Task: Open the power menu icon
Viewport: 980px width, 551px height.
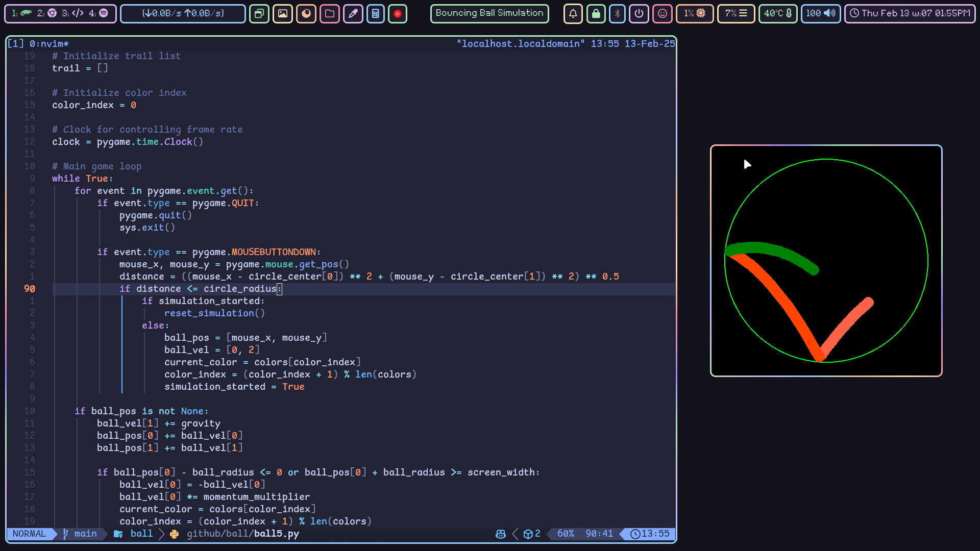Action: pyautogui.click(x=639, y=14)
